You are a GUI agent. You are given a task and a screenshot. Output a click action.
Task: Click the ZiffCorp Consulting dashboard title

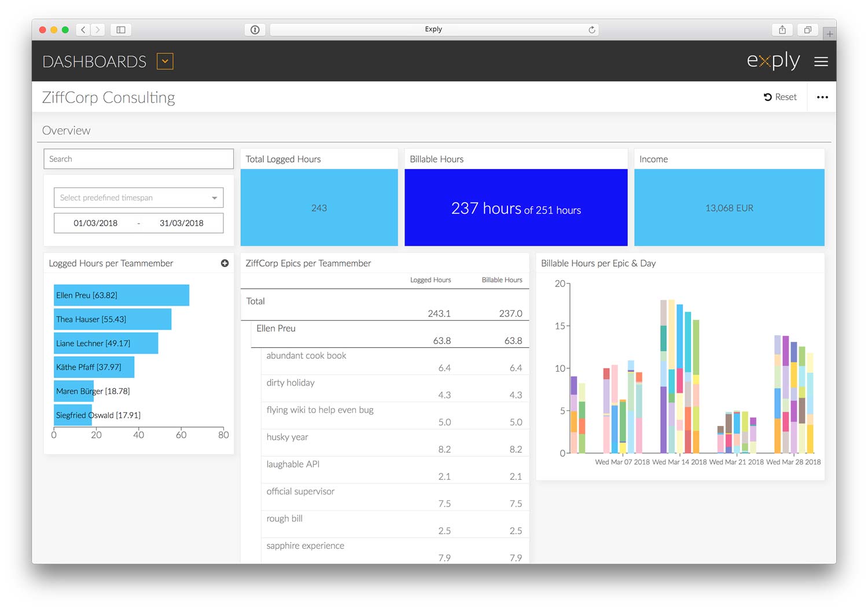(x=109, y=97)
